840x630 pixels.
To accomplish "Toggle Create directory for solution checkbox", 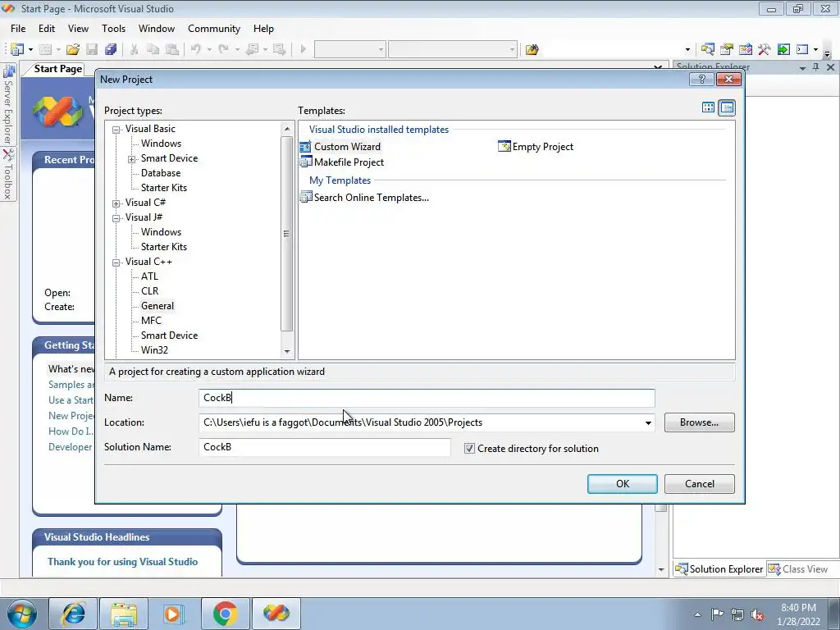I will coord(469,449).
